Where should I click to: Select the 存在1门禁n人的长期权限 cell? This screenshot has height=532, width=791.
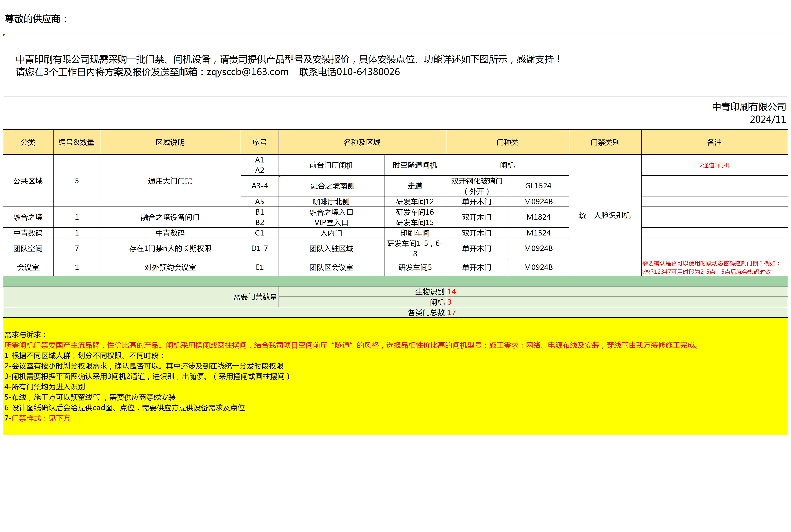pyautogui.click(x=170, y=248)
